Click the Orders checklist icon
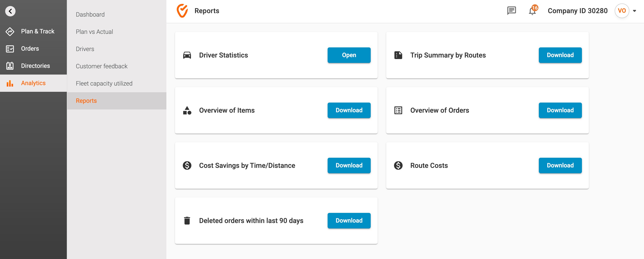Viewport: 644px width, 259px height. coord(10,49)
